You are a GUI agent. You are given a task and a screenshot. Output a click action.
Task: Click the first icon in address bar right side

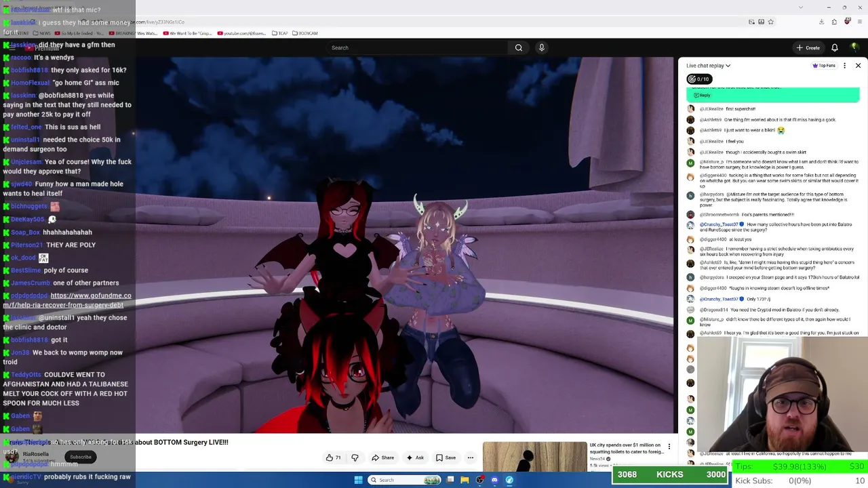click(x=751, y=22)
